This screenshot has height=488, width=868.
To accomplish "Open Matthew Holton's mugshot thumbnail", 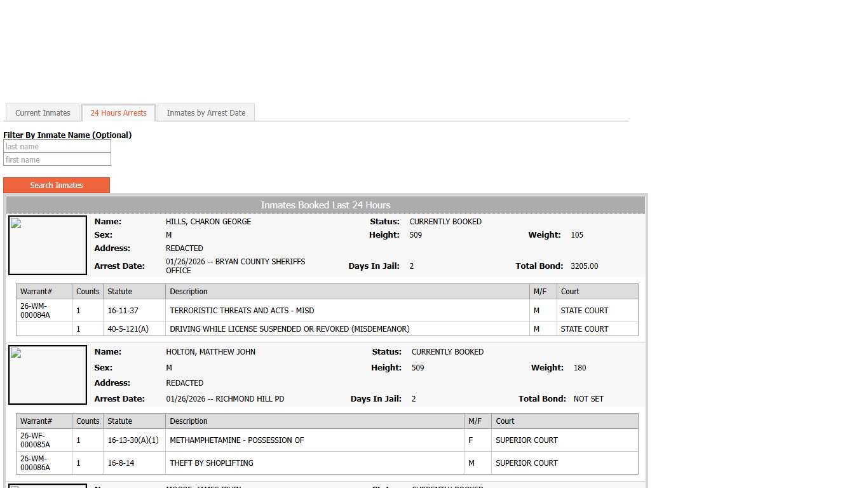I will point(48,375).
